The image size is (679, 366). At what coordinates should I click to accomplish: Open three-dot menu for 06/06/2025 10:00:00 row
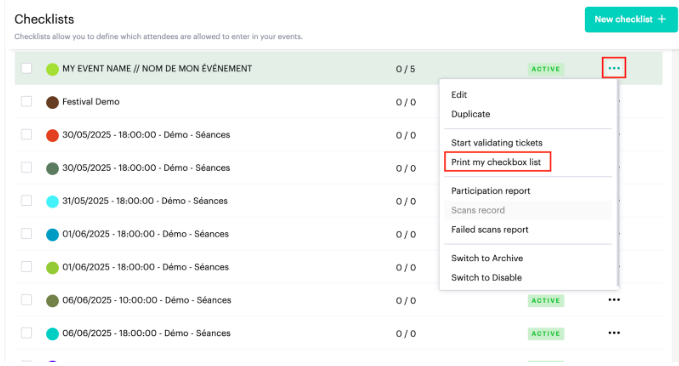click(x=614, y=300)
